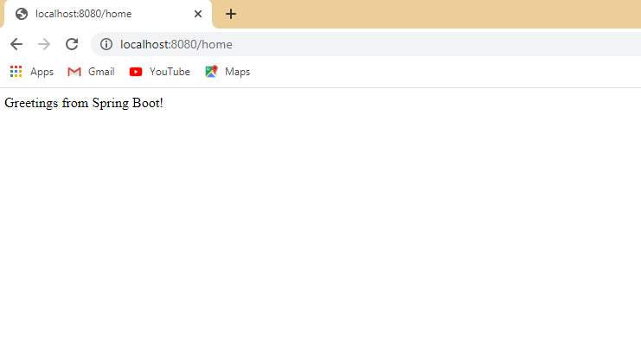Close the localhost:8080/home tab
This screenshot has height=364, width=641.
click(198, 14)
